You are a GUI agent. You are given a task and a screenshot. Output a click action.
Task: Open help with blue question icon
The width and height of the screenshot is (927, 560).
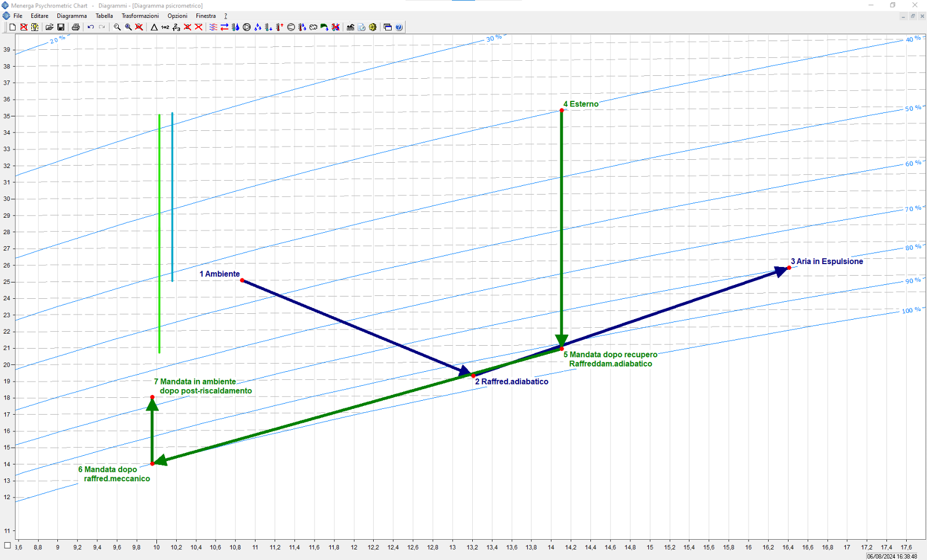coord(399,27)
